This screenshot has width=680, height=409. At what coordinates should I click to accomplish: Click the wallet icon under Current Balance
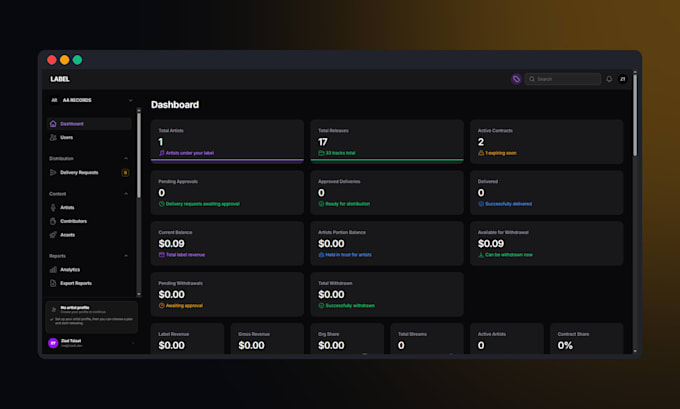(x=161, y=255)
